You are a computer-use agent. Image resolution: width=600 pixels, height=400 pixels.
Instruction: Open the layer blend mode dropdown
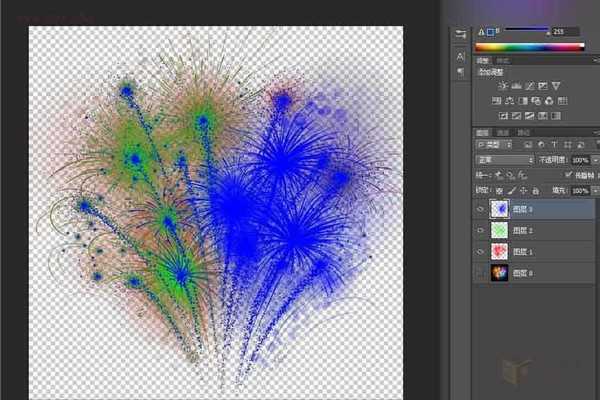505,160
